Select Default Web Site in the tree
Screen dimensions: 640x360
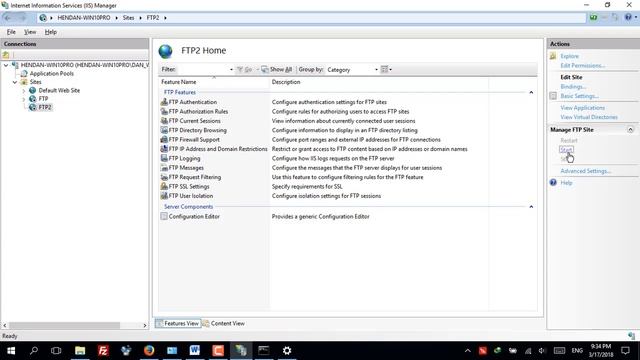59,91
